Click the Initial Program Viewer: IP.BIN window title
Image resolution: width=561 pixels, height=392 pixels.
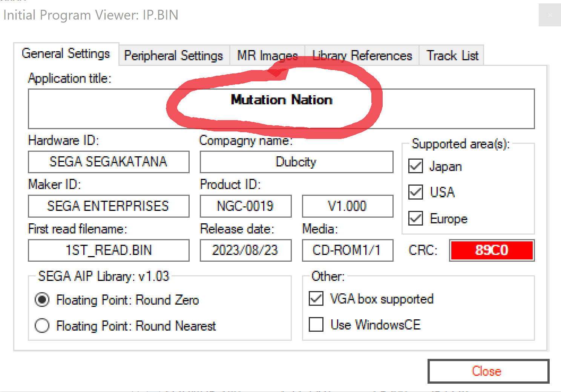(90, 15)
